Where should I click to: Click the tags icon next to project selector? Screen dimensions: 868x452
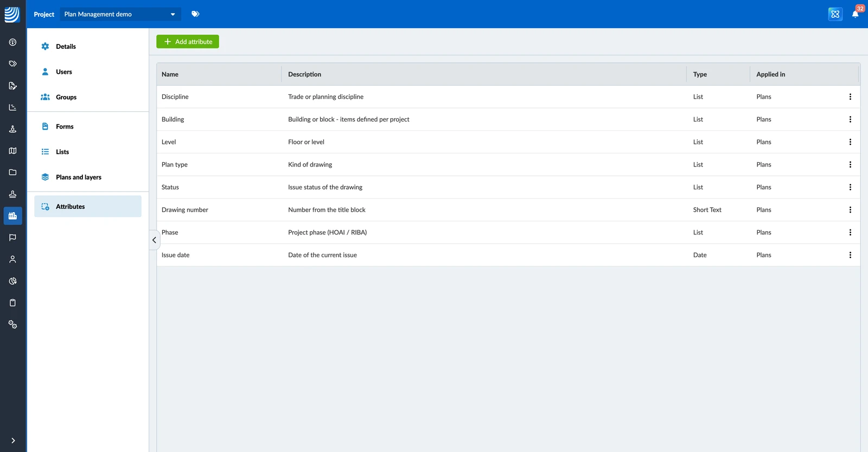195,14
